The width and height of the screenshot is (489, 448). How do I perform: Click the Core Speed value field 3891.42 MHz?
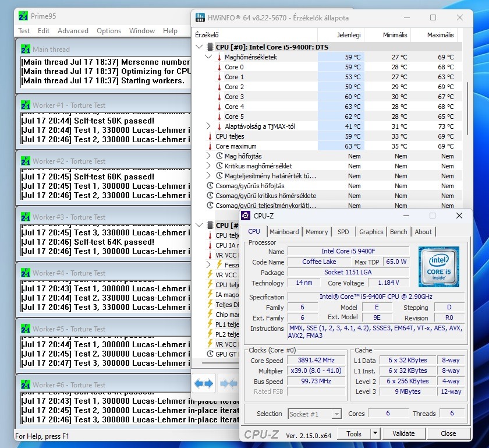click(x=316, y=360)
